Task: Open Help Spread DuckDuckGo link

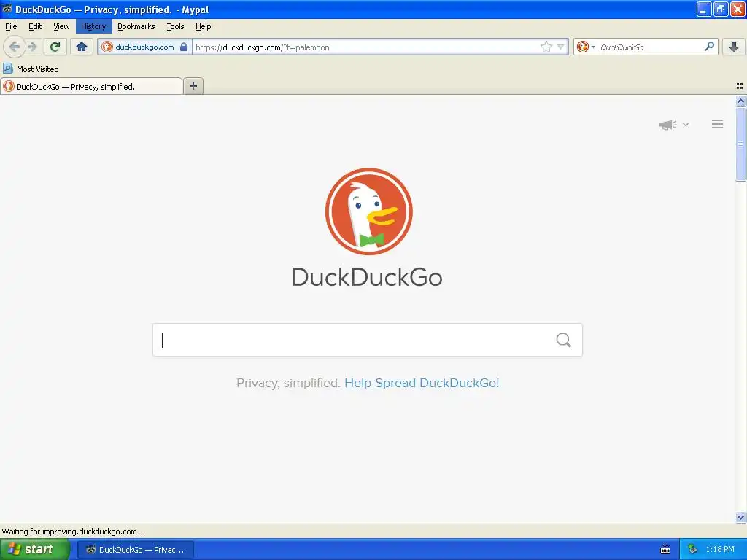Action: [422, 383]
